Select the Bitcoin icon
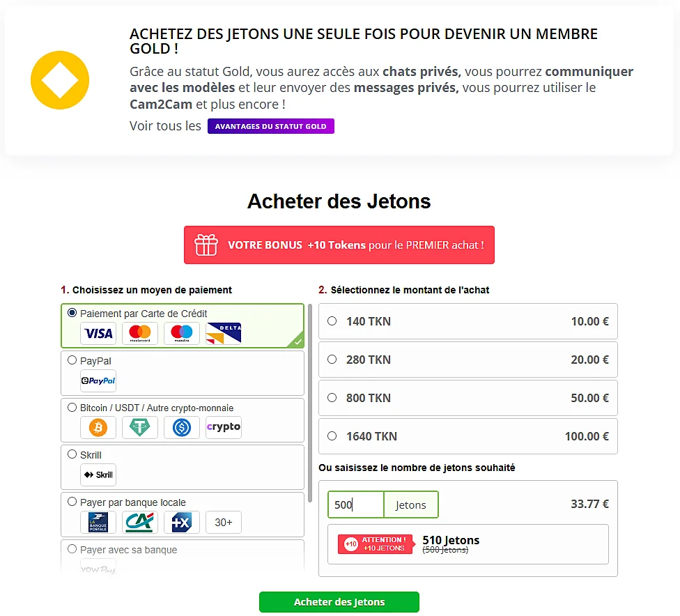 (x=98, y=427)
